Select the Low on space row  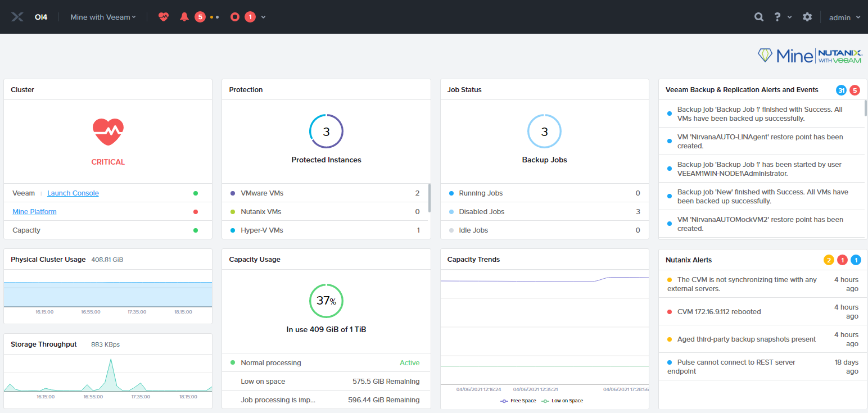(x=326, y=382)
